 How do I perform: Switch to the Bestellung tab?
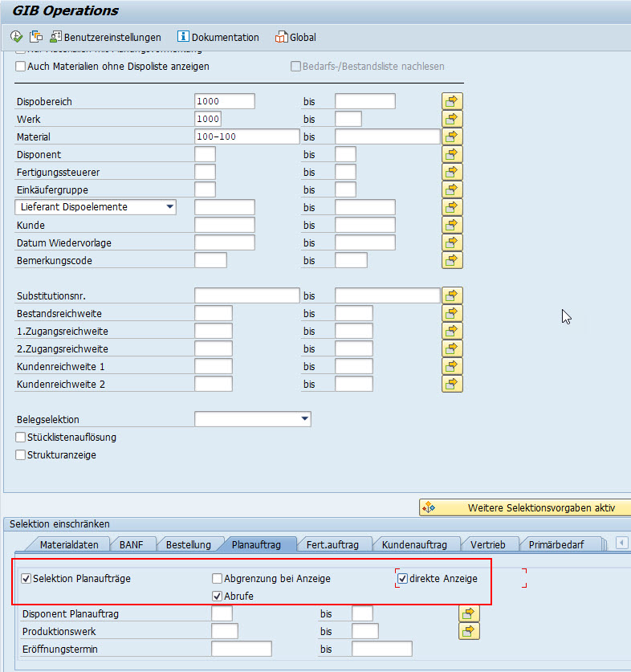coord(188,544)
